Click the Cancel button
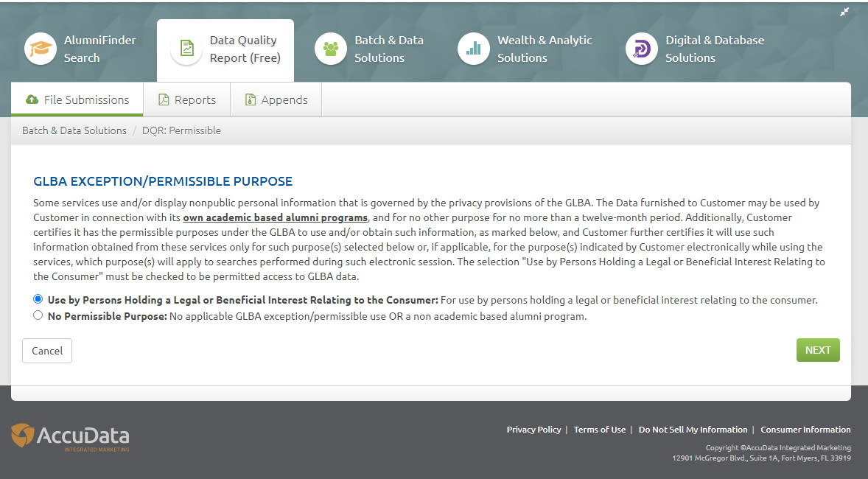Screen dimensions: 868x479 pyautogui.click(x=47, y=351)
